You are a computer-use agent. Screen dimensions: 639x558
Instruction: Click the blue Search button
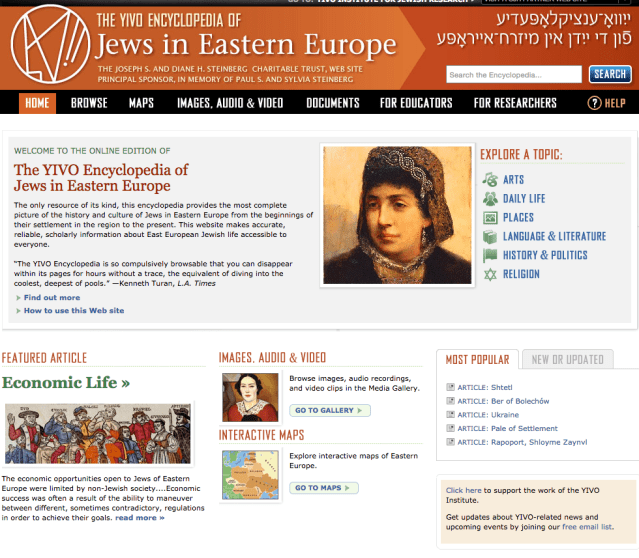point(610,74)
